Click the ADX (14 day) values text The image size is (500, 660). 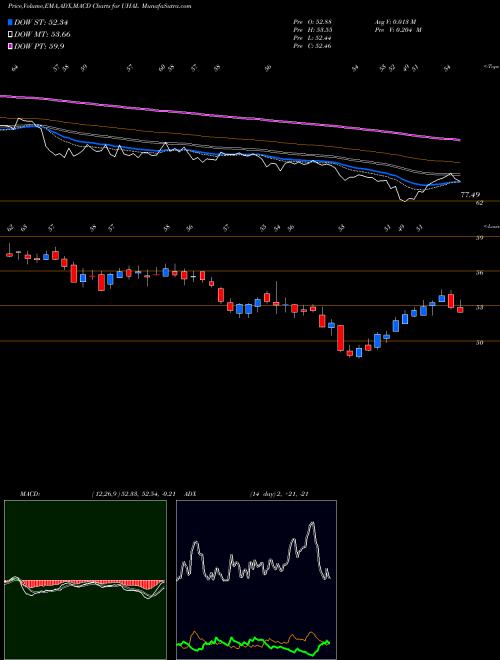click(279, 494)
